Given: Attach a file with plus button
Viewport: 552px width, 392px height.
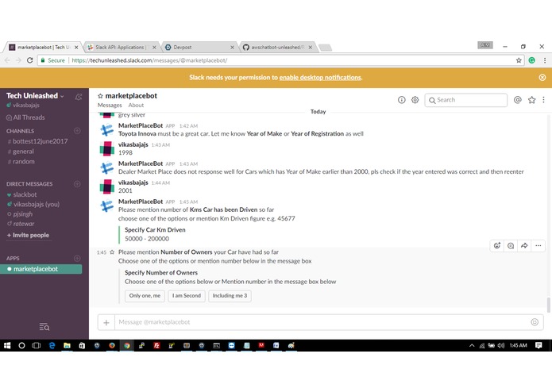Looking at the screenshot, I should coord(106,322).
